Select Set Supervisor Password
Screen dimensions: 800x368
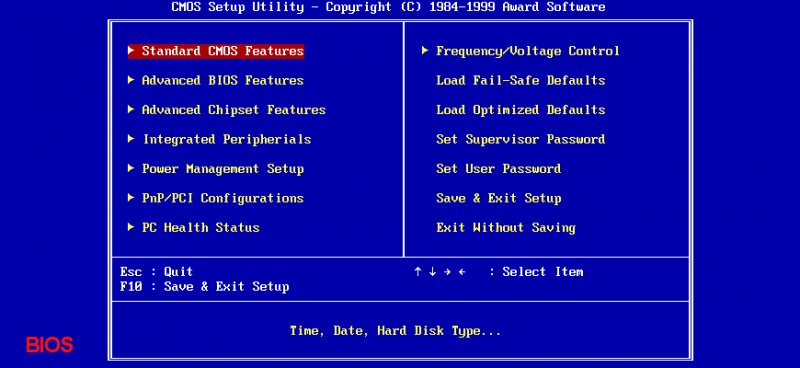click(521, 139)
